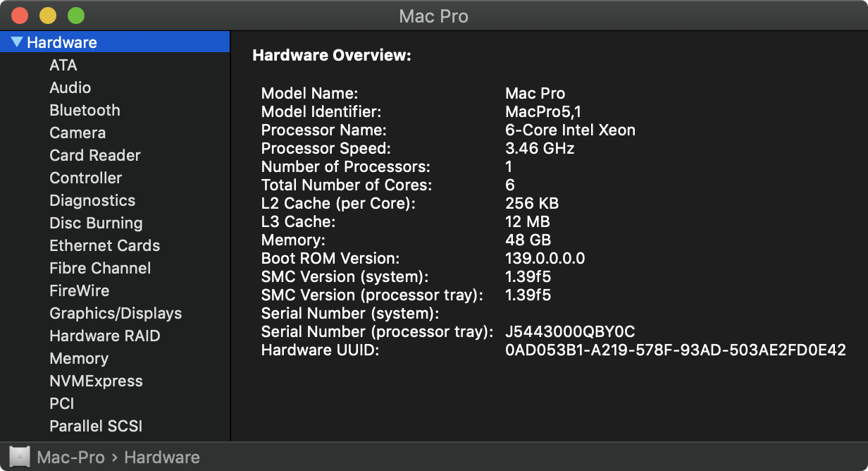Image resolution: width=868 pixels, height=471 pixels.
Task: Click the Hardware Overview heading
Action: [x=331, y=55]
